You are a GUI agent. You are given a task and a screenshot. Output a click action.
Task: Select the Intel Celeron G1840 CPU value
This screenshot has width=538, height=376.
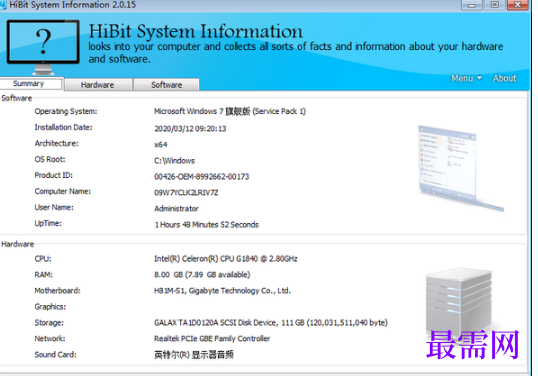point(226,259)
